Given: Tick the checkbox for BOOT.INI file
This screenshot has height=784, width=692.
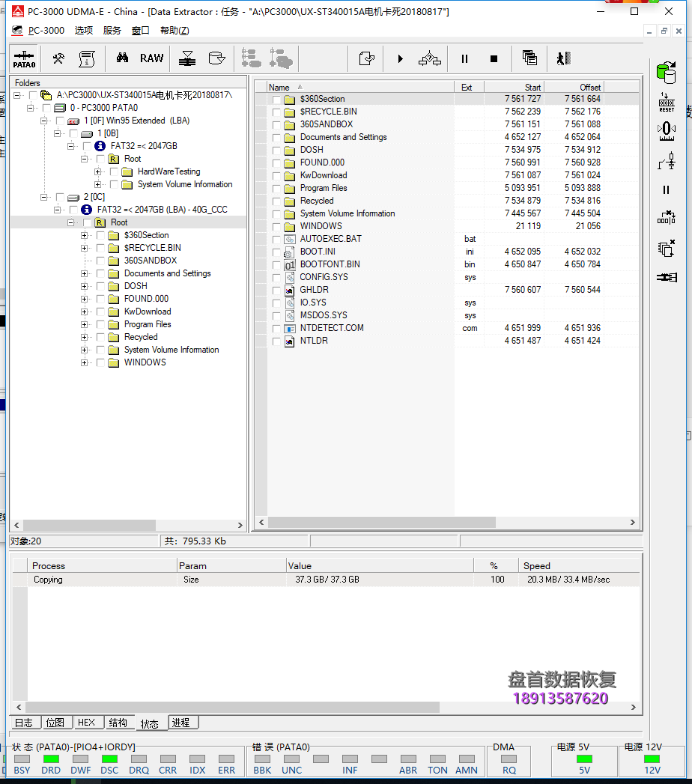Looking at the screenshot, I should coord(277,252).
